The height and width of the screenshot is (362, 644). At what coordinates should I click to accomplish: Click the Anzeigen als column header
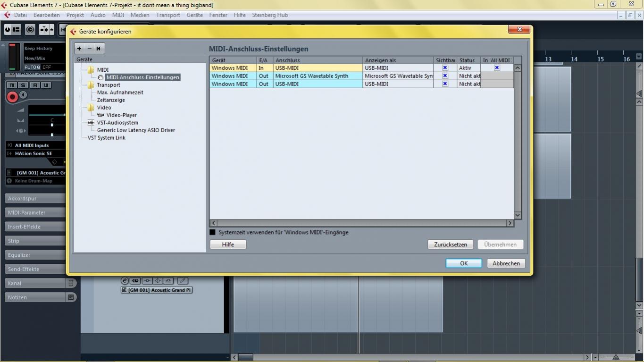click(398, 60)
